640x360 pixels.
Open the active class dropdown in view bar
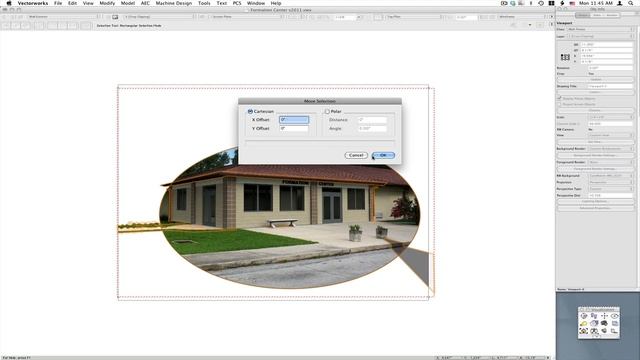click(x=64, y=17)
